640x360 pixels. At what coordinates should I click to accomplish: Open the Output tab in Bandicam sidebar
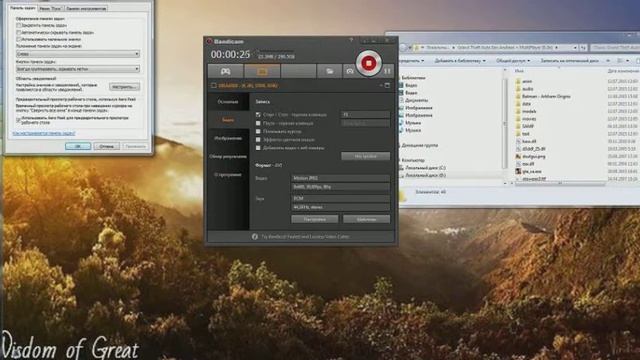click(x=228, y=156)
